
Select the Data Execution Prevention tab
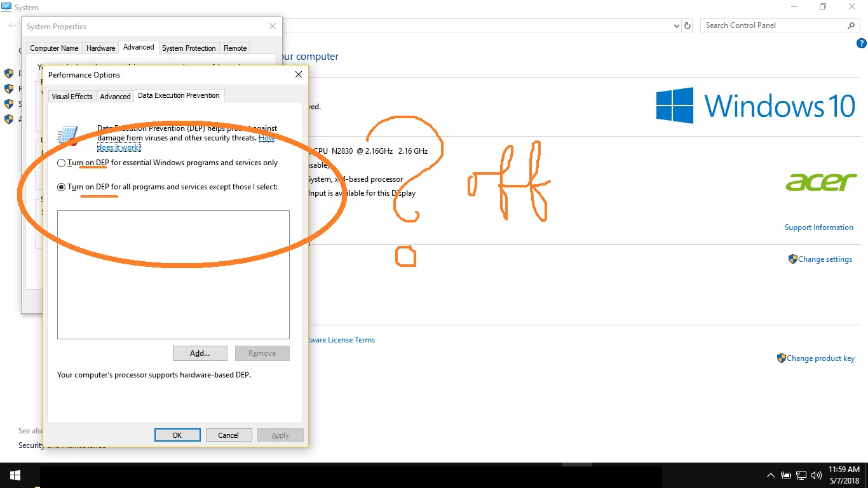pos(179,95)
